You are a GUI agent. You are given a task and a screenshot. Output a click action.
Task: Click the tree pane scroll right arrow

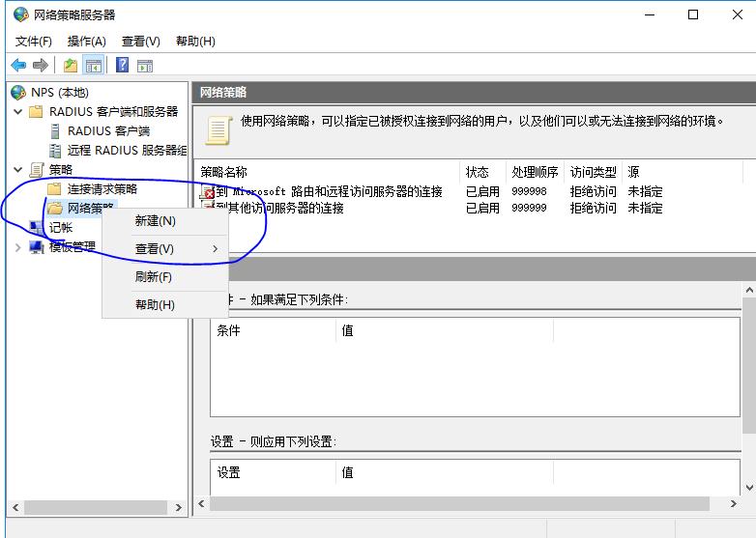[179, 507]
